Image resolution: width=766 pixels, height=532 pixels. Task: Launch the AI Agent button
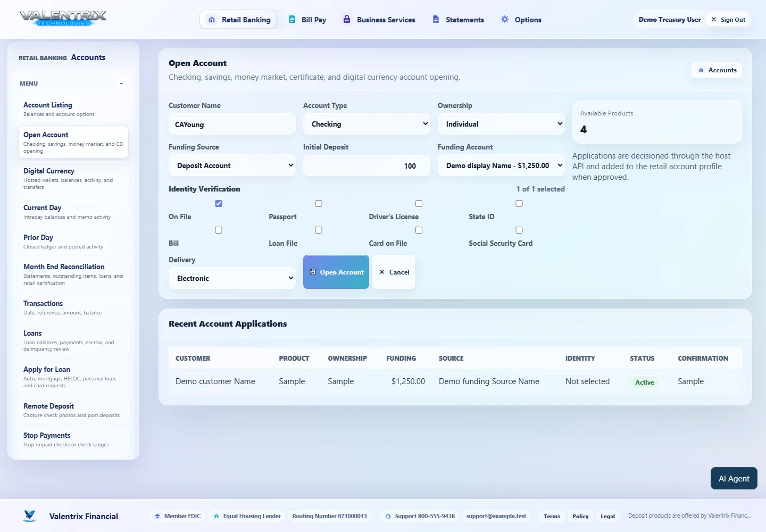(x=734, y=478)
